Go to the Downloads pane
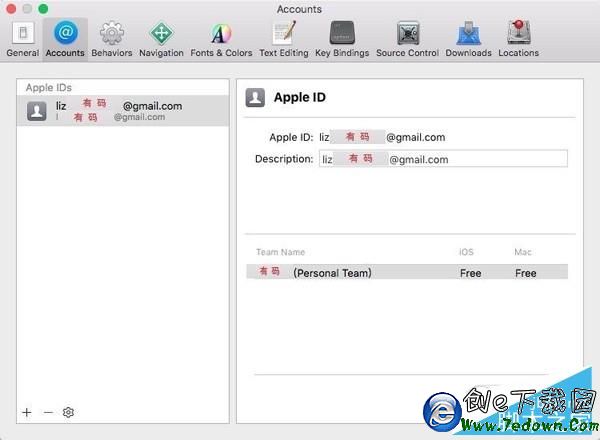 click(x=468, y=39)
